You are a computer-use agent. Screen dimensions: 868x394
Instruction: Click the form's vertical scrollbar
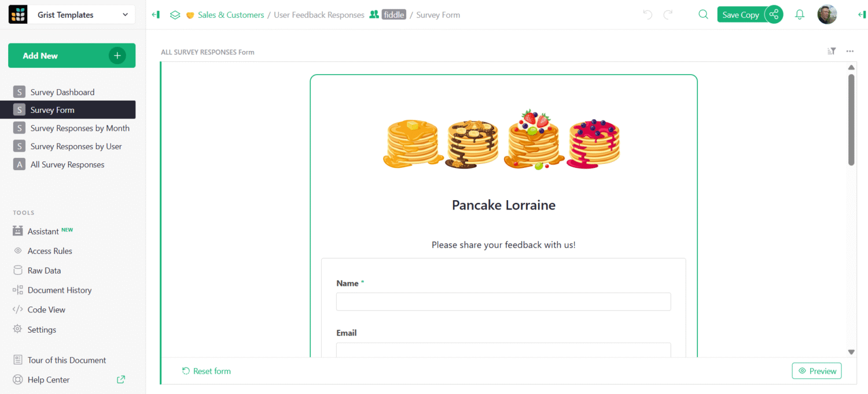(851, 120)
